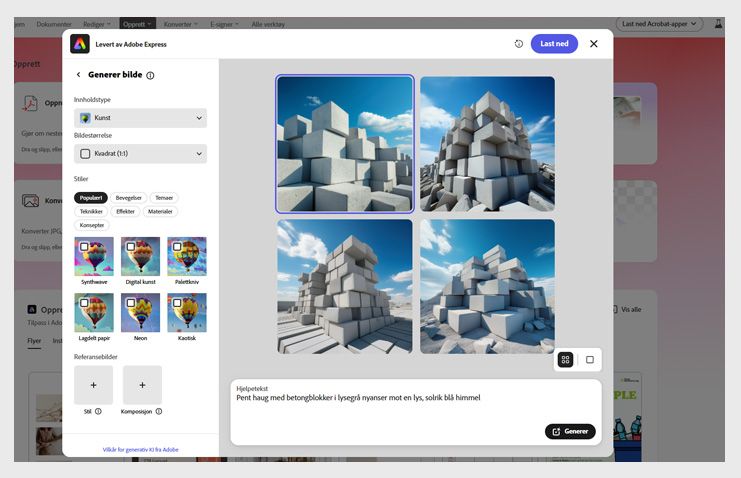Click the Kunst content type icon
The image size is (741, 478).
[x=85, y=118]
